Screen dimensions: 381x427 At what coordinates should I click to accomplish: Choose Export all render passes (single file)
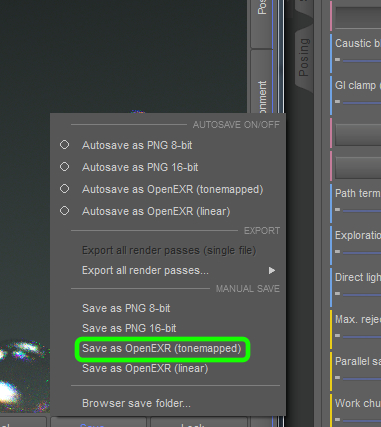pyautogui.click(x=169, y=250)
